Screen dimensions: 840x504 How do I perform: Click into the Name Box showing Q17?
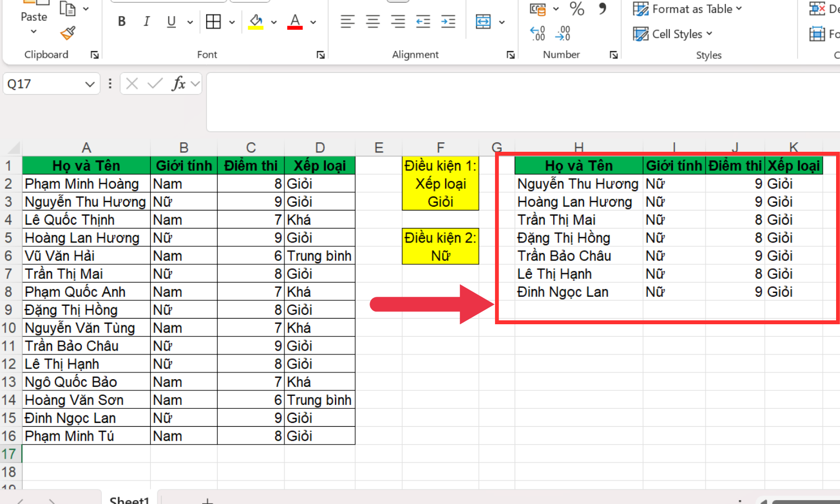point(44,84)
